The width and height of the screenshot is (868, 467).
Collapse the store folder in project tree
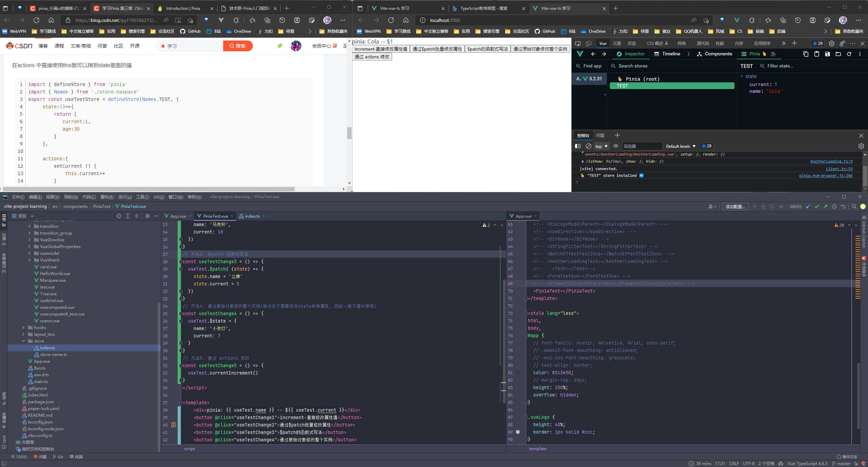23,341
